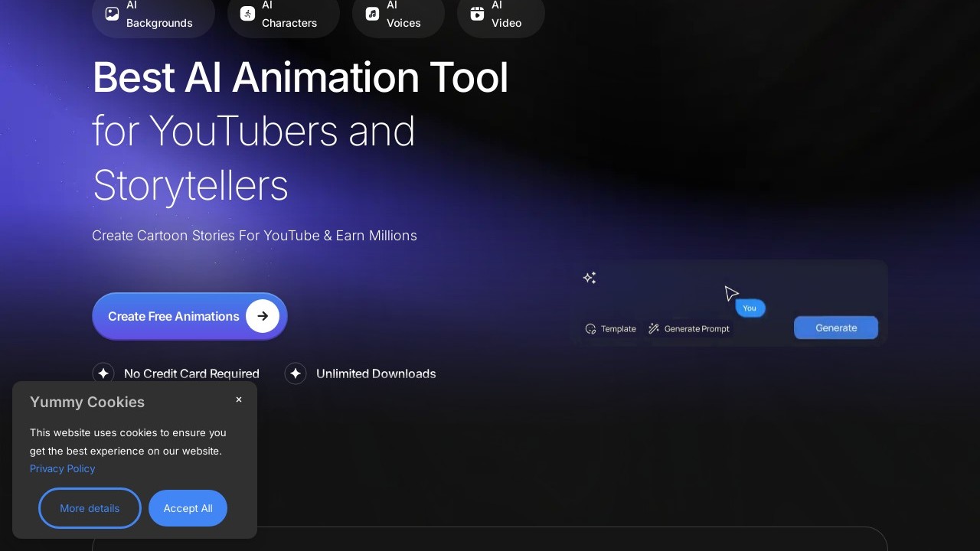
Task: Click More details in cookie banner
Action: tap(90, 508)
